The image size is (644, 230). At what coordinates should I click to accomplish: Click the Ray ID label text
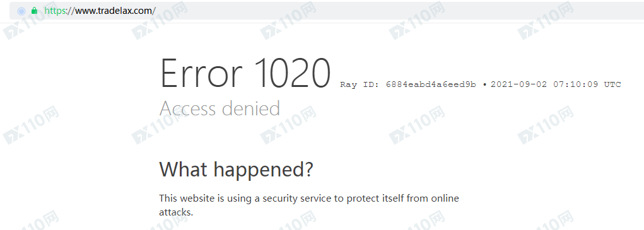[361, 85]
